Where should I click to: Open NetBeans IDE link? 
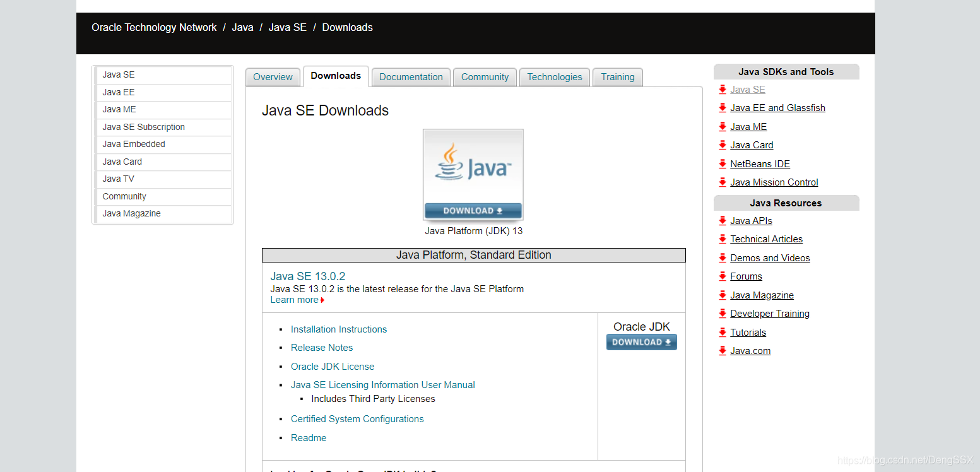coord(760,164)
